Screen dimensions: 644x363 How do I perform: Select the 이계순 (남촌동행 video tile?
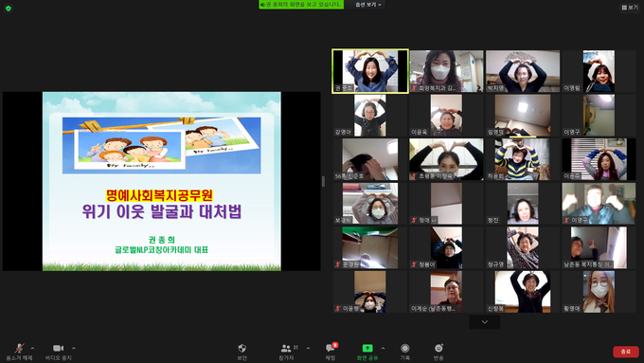pyautogui.click(x=446, y=292)
